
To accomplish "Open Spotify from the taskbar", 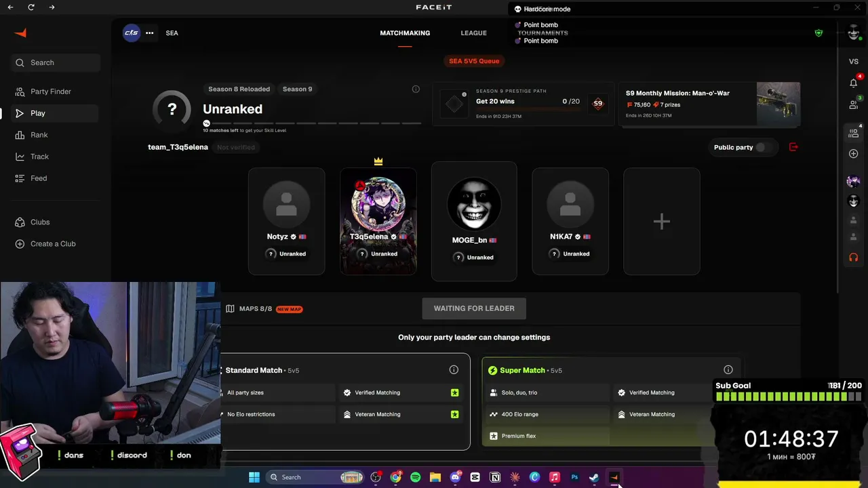I will (415, 477).
